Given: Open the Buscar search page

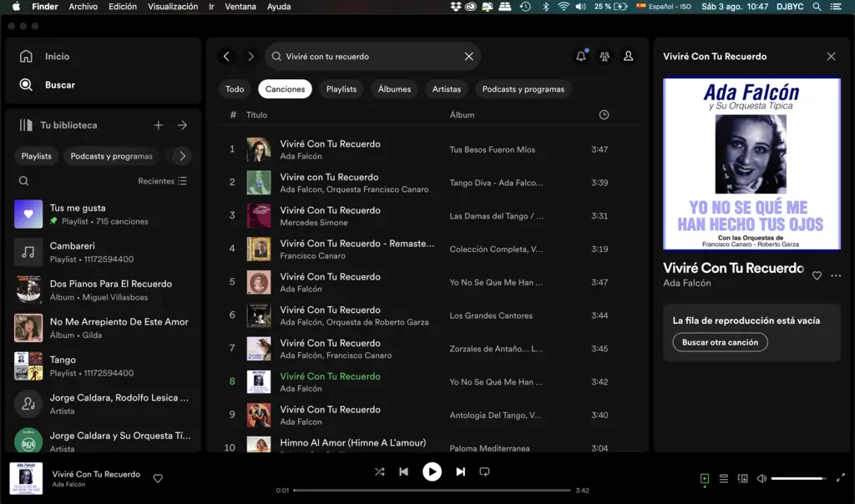Looking at the screenshot, I should 47,84.
